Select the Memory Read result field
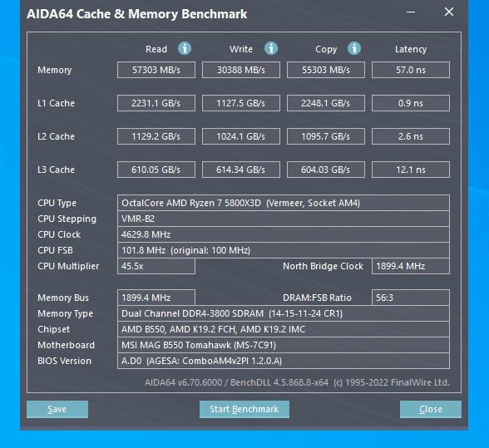 coord(156,70)
